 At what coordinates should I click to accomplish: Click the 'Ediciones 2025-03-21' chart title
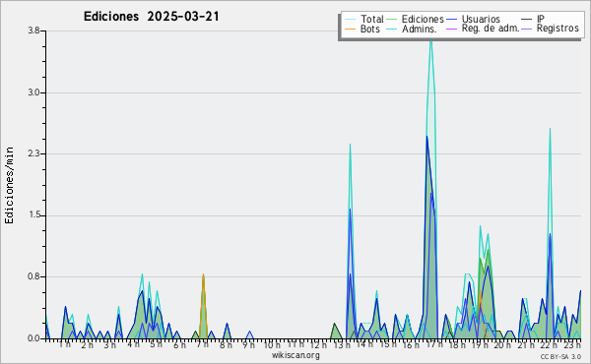[x=151, y=17]
